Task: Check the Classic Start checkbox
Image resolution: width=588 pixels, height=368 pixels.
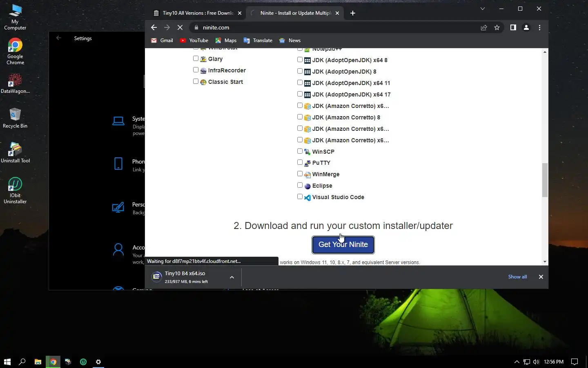Action: [x=196, y=81]
